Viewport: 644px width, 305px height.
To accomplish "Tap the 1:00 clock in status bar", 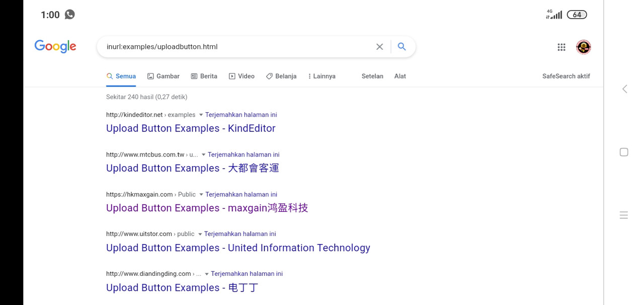I will pos(50,15).
